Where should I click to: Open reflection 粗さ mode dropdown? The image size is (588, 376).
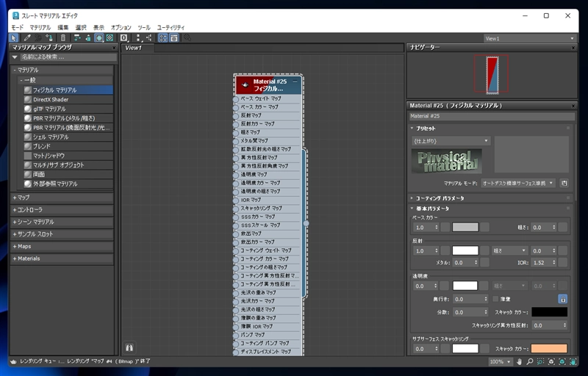(x=509, y=250)
